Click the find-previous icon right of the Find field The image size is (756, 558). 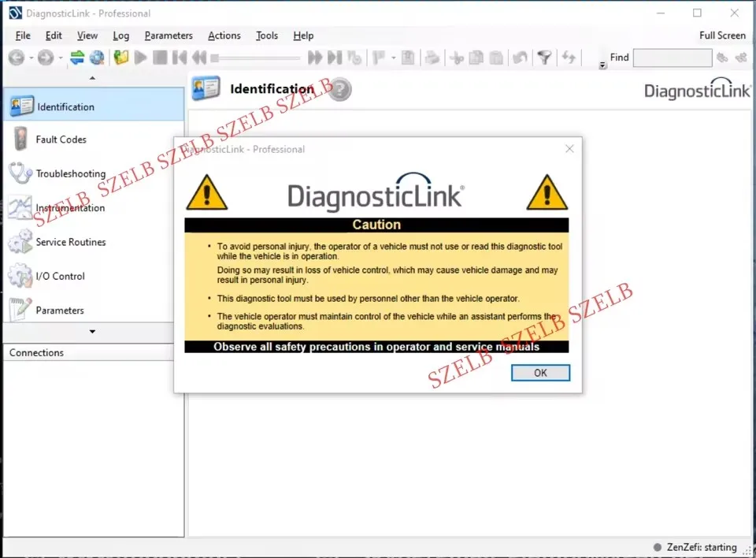tap(722, 58)
